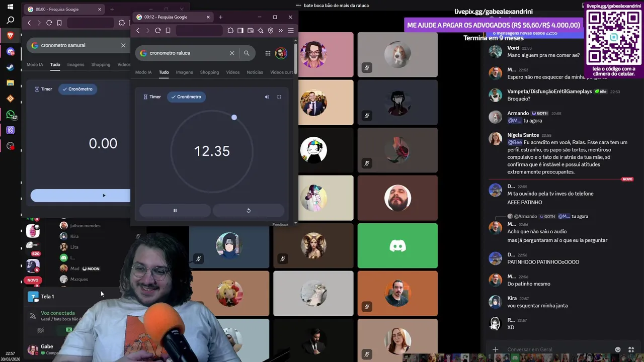Screen dimensions: 644x362
Task: Clear the 'cronometro samurai' search text
Action: point(123,45)
